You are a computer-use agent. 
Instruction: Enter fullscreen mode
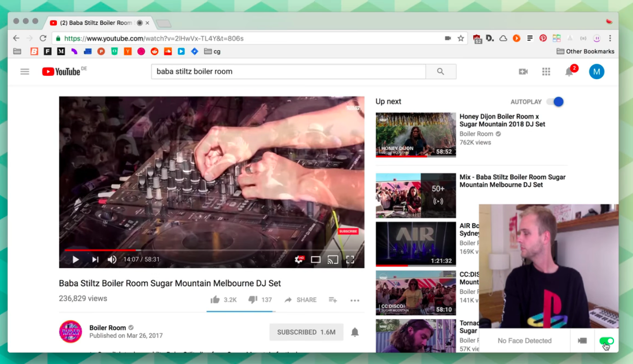[x=350, y=260]
